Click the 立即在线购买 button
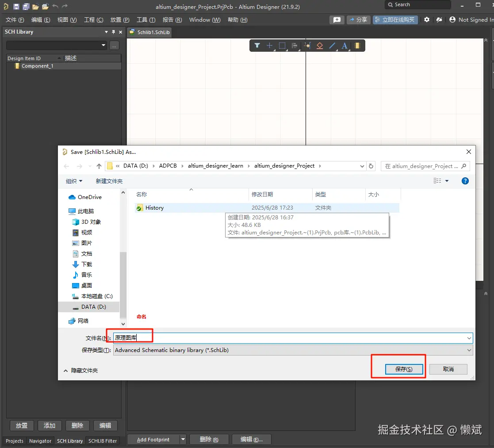 (x=395, y=20)
